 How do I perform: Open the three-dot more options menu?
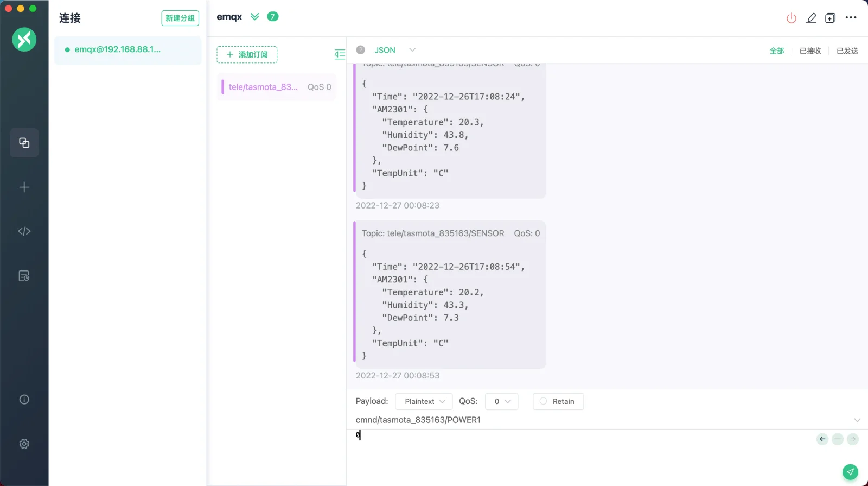tap(851, 17)
